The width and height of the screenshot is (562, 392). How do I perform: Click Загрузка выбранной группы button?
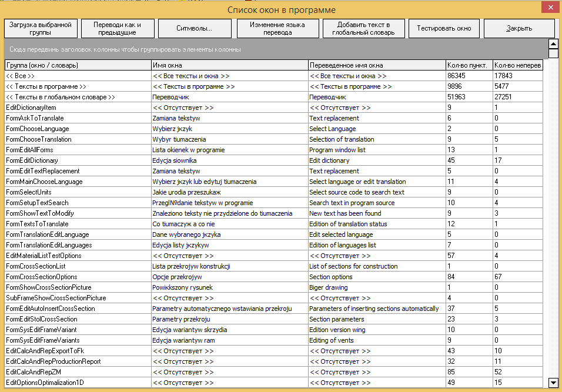click(41, 28)
